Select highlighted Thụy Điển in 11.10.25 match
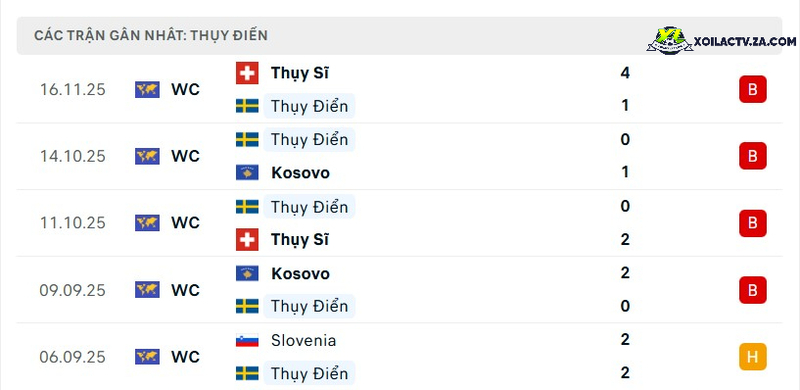 pyautogui.click(x=309, y=207)
